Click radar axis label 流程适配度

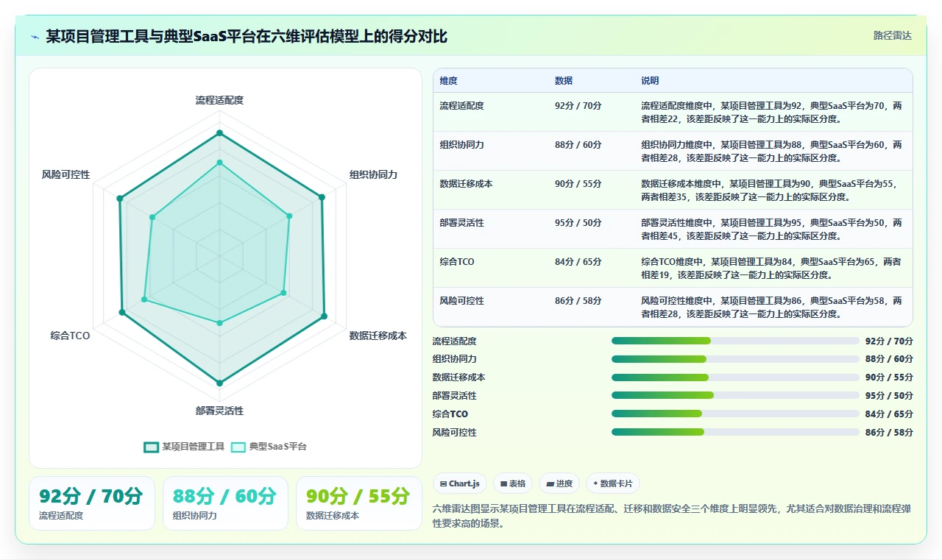(x=219, y=100)
